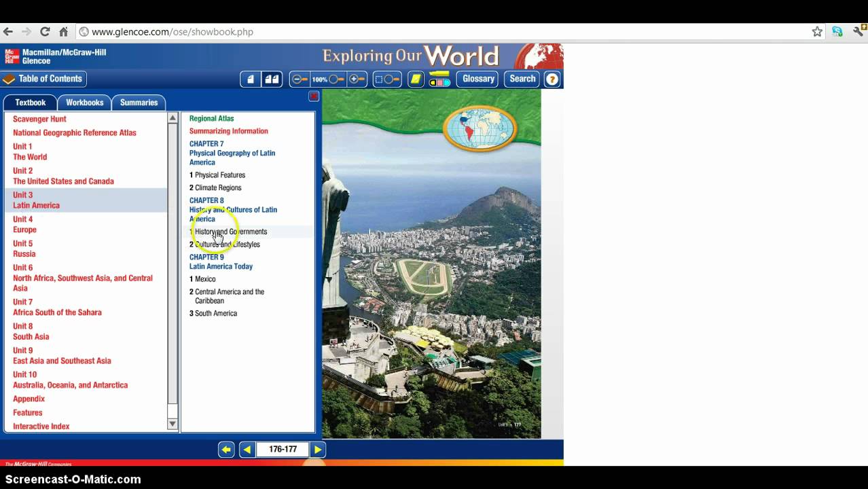Screen dimensions: 868x489
Task: Pick the cyan highlighter color
Action: [x=446, y=83]
